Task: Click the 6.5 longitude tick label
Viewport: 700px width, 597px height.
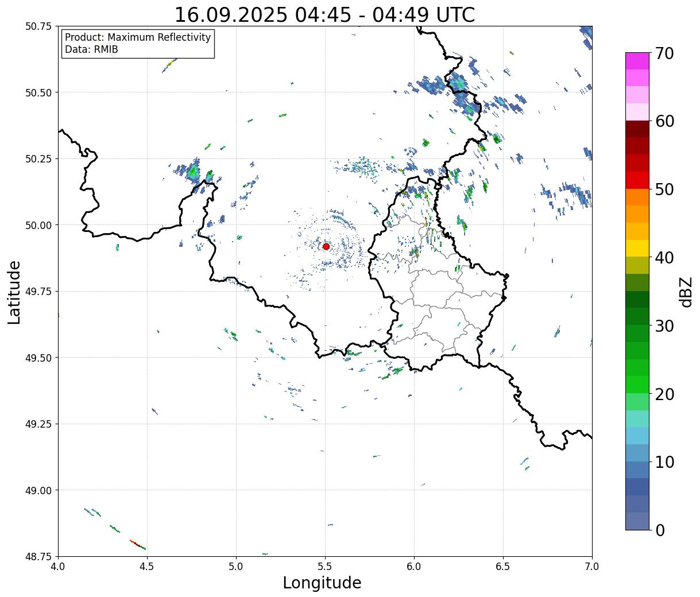Action: point(503,567)
